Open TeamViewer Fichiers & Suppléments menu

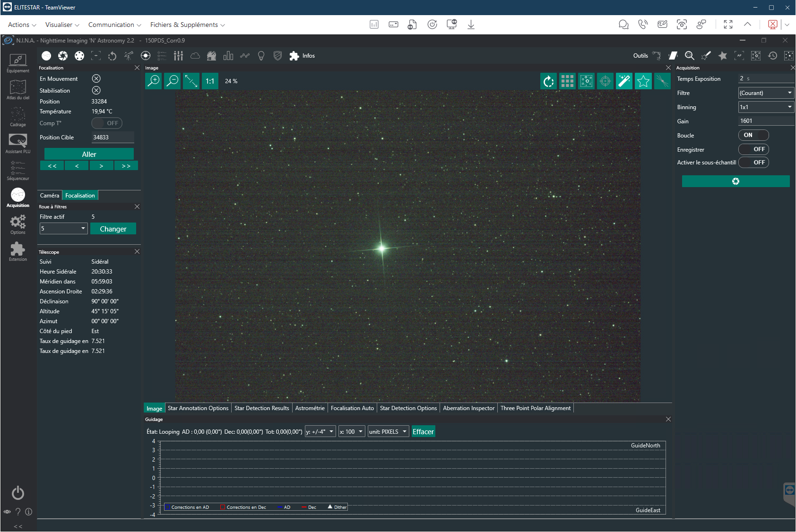tap(187, 25)
